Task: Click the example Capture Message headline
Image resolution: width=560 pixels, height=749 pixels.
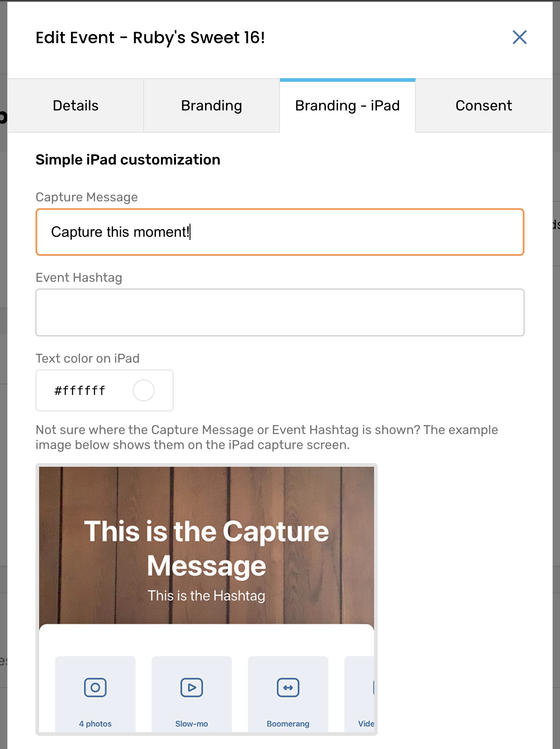Action: tap(206, 548)
